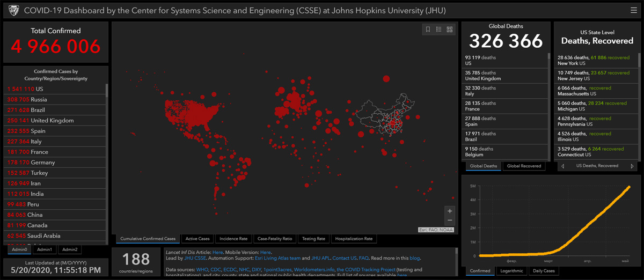This screenshot has width=644, height=280.
Task: Zoom out on the map
Action: pos(450,220)
